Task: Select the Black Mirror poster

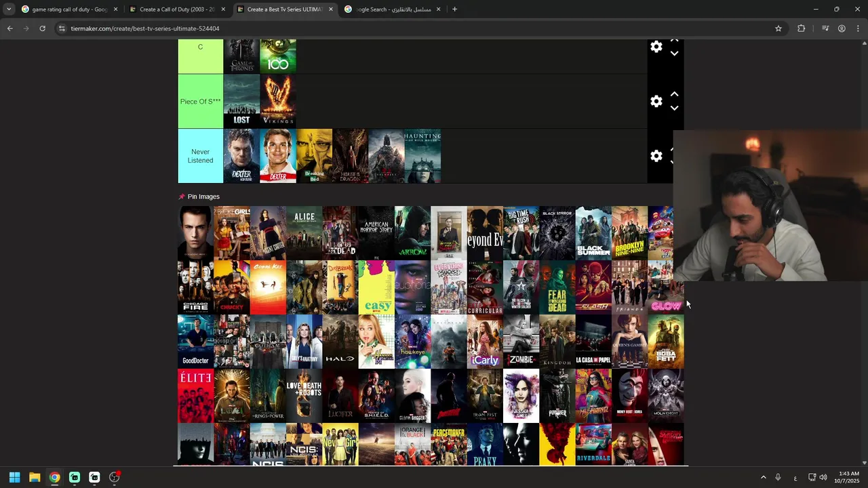Action: click(557, 233)
